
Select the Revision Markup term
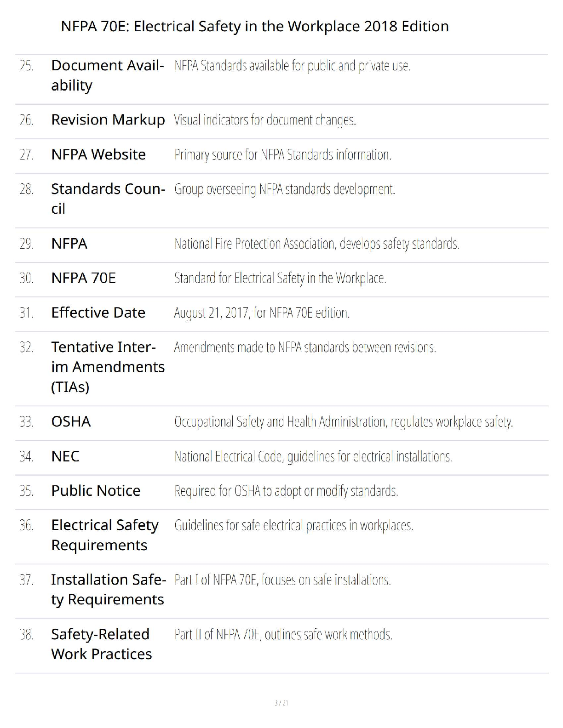pos(108,120)
